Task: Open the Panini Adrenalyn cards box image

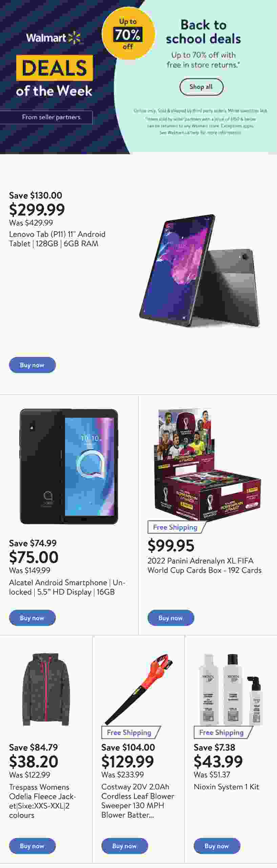Action: click(x=208, y=465)
